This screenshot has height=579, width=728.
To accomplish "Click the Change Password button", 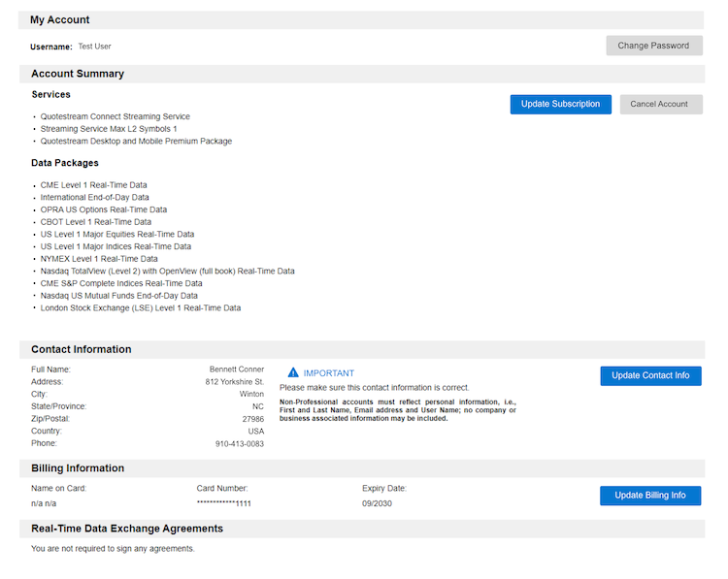I will [x=653, y=46].
